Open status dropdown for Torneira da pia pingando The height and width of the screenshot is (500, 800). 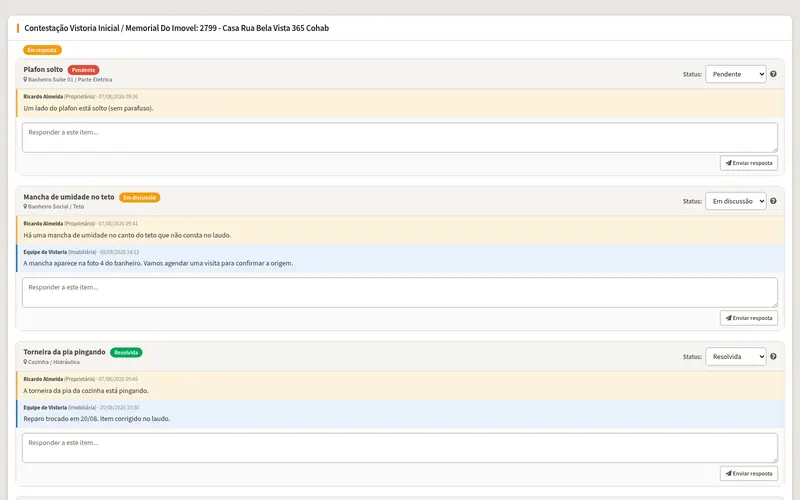pos(735,357)
